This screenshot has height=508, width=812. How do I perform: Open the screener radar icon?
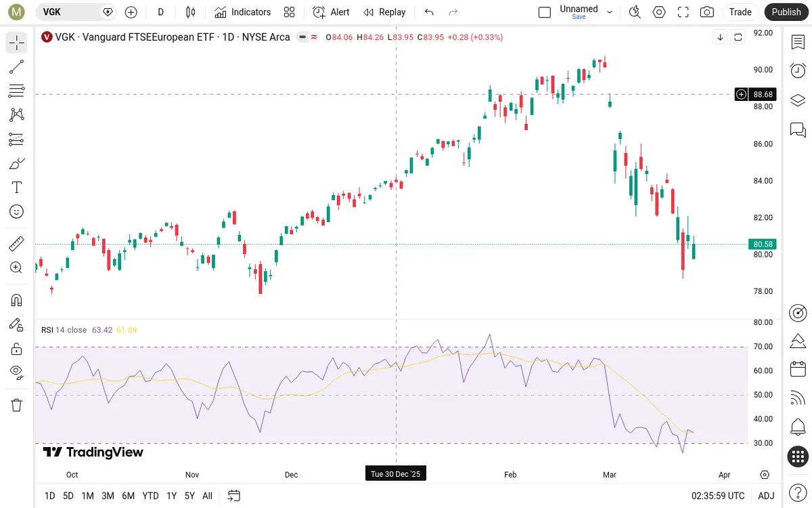(x=798, y=312)
